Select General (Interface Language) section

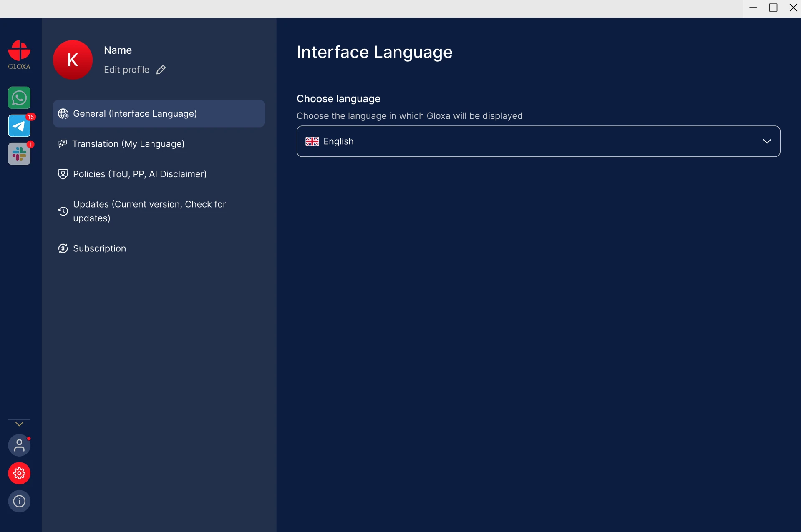pyautogui.click(x=159, y=113)
